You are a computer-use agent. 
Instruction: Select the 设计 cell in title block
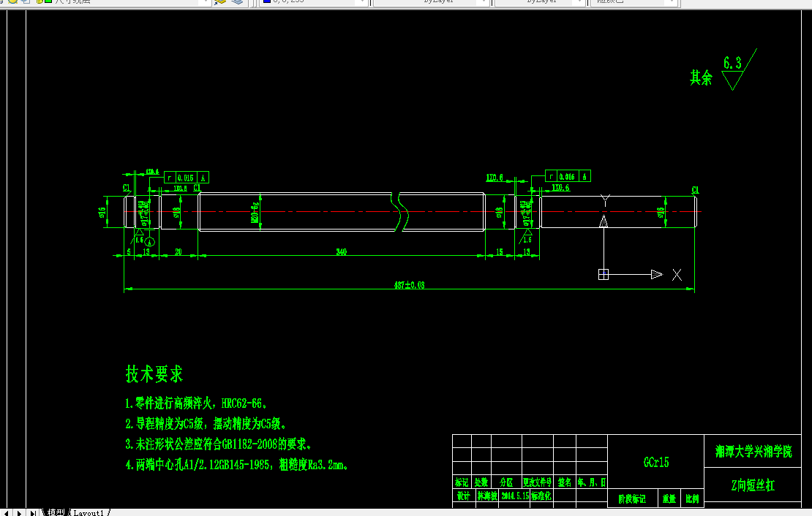(463, 496)
